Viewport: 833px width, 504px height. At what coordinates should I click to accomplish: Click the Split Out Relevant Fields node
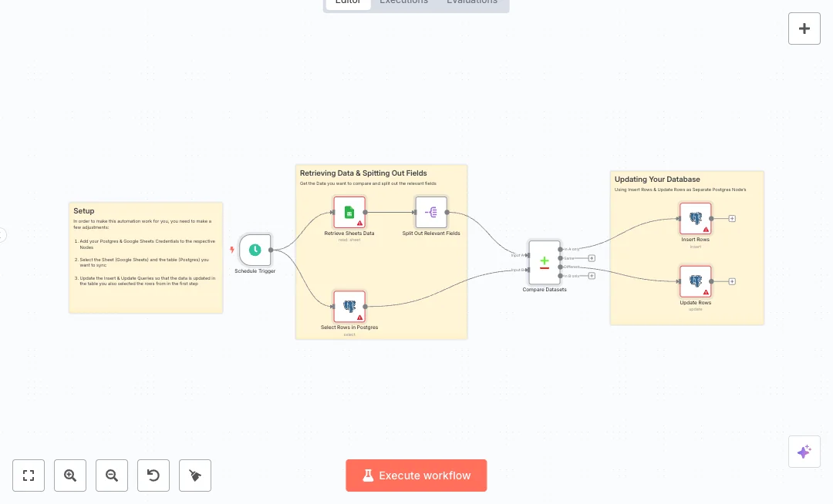[x=430, y=212]
